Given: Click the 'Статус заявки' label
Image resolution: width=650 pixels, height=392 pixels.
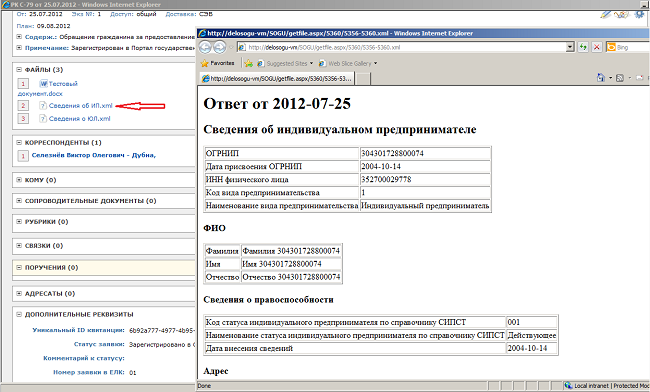Looking at the screenshot, I should click(x=99, y=344).
